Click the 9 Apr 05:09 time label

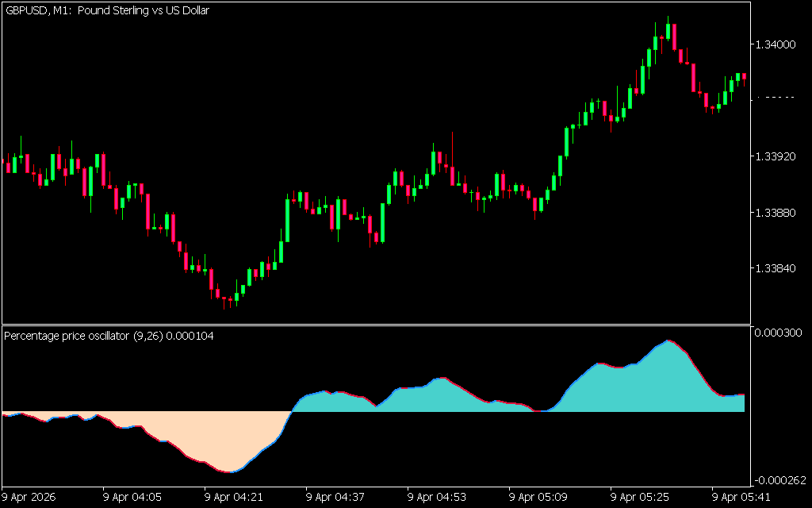tap(539, 498)
